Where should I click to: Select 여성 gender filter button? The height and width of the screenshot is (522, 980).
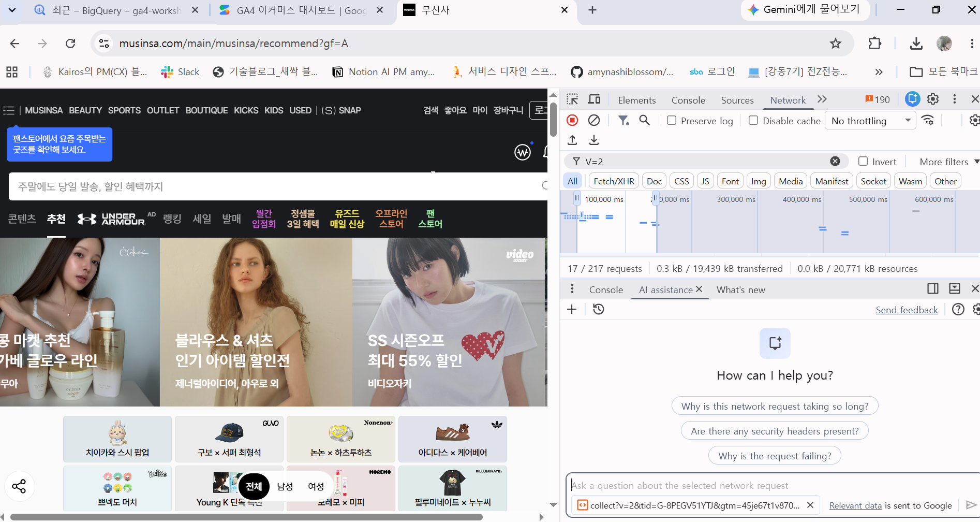316,486
